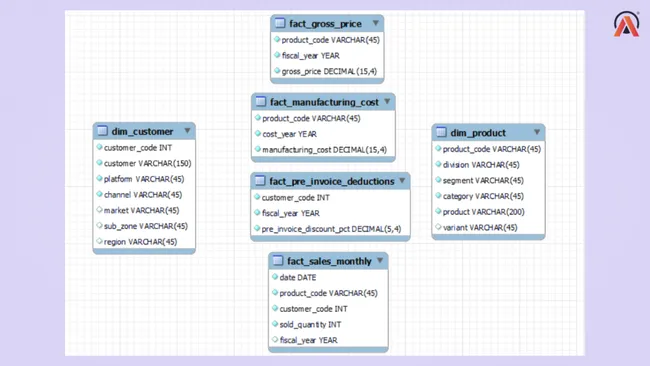Click the orange logo icon in the corner

click(x=626, y=24)
